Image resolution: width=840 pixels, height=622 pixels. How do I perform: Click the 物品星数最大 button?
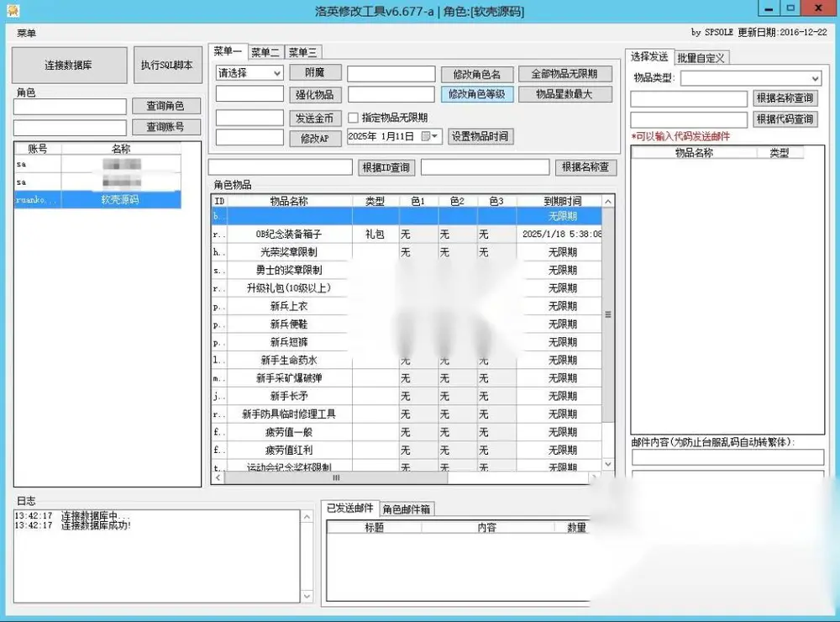tap(564, 94)
